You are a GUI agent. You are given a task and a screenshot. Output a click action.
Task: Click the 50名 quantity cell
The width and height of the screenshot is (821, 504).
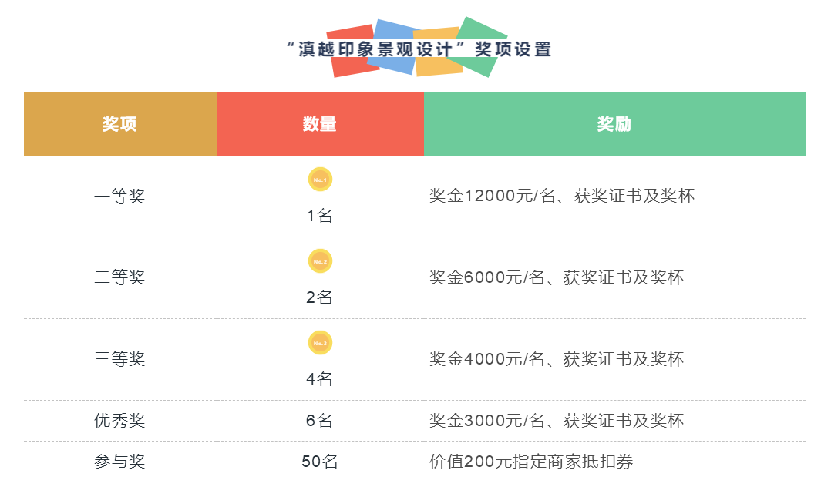pyautogui.click(x=320, y=462)
